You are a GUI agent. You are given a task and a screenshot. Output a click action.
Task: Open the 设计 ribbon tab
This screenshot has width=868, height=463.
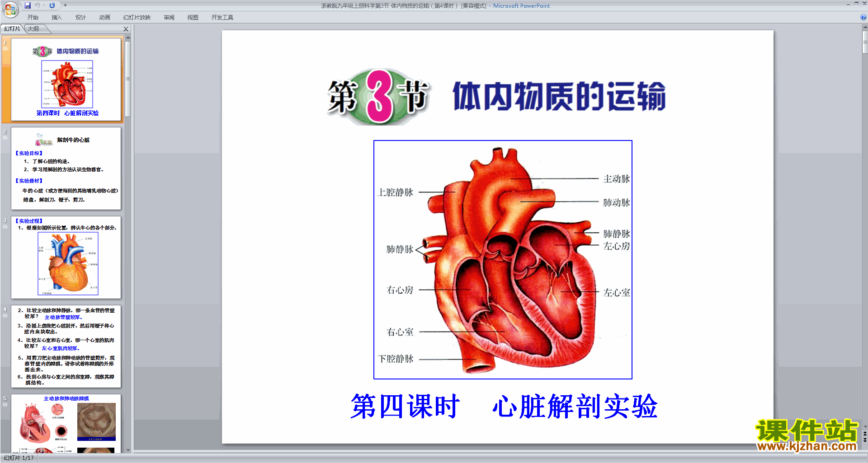pos(80,18)
